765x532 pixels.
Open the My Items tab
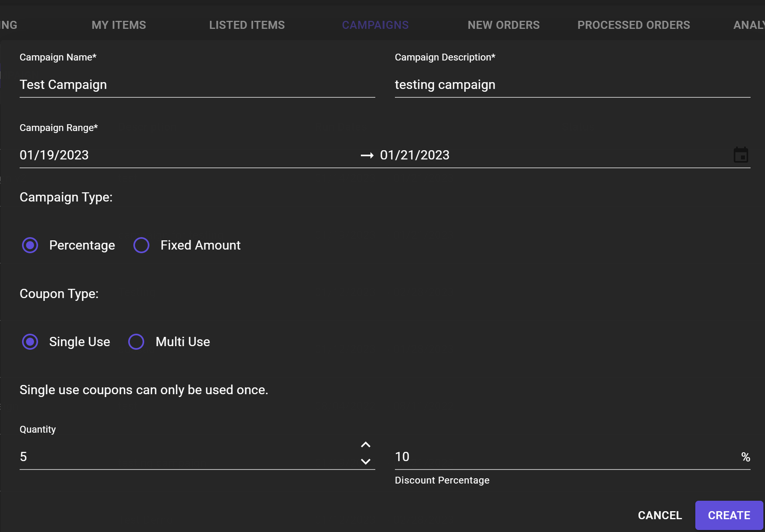click(119, 25)
